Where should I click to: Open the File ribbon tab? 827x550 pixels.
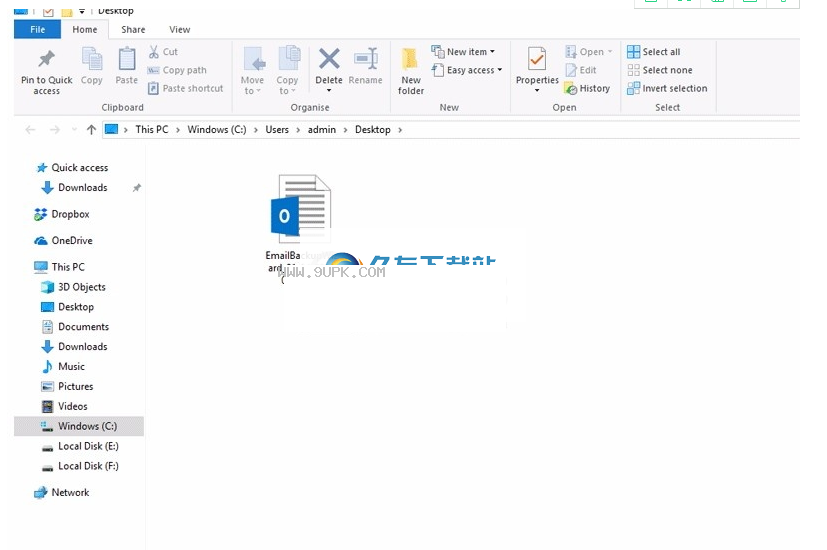pos(37,30)
